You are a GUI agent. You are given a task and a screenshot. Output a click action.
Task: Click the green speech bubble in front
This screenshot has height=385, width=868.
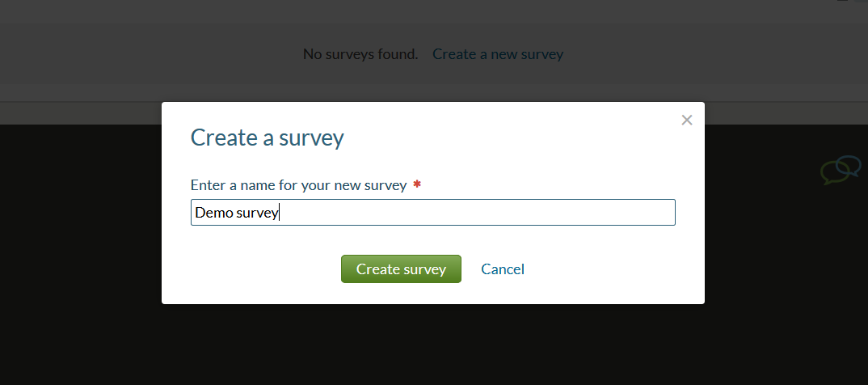835,173
